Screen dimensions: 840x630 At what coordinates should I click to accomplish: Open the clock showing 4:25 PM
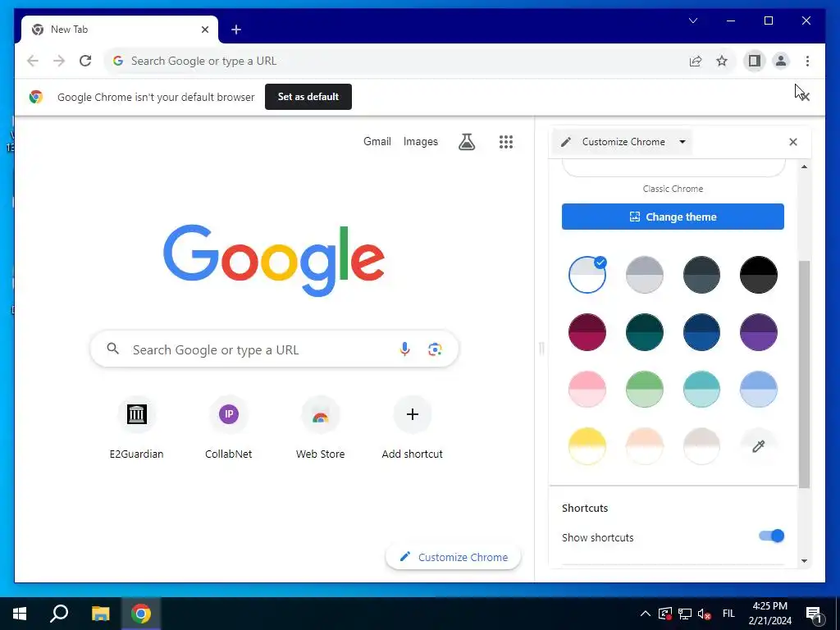(769, 614)
